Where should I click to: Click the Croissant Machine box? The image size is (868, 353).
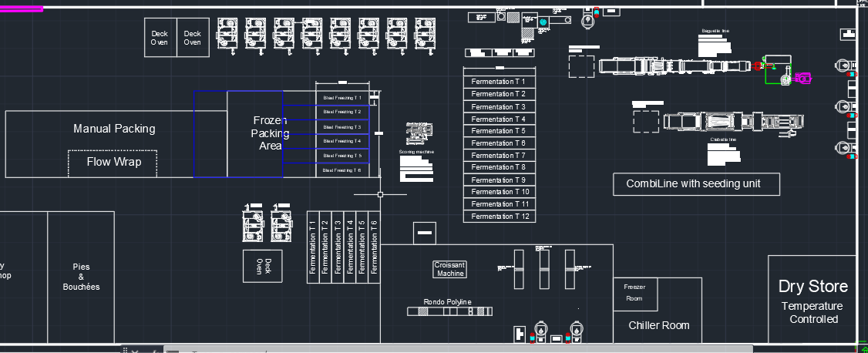click(450, 269)
